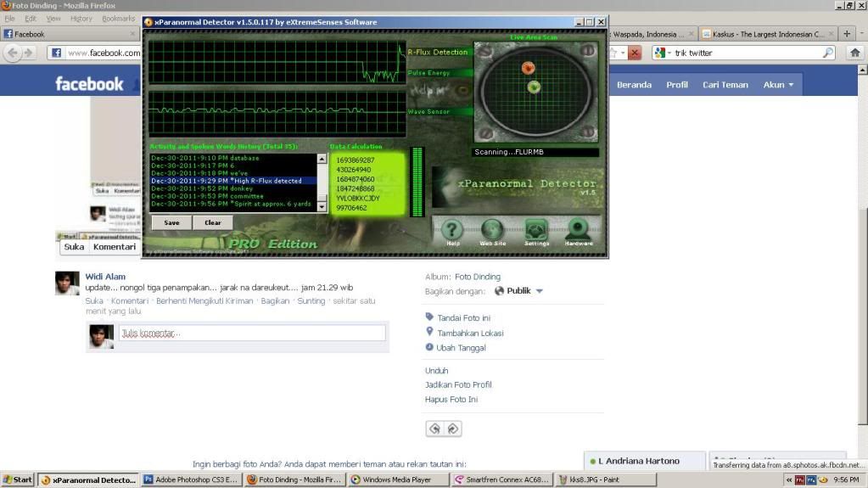This screenshot has height=488, width=868.
Task: Click the large Suka button
Action: click(74, 247)
